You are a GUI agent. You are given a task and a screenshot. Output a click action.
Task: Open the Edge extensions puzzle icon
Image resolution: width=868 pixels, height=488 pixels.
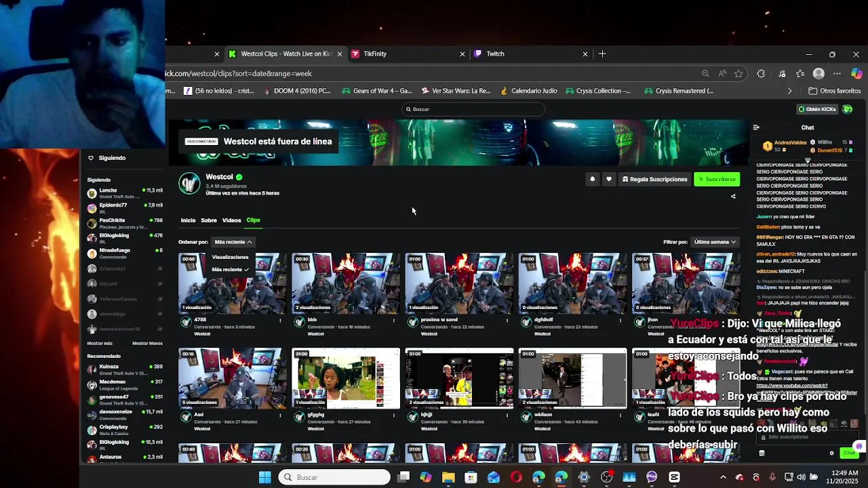click(x=761, y=73)
